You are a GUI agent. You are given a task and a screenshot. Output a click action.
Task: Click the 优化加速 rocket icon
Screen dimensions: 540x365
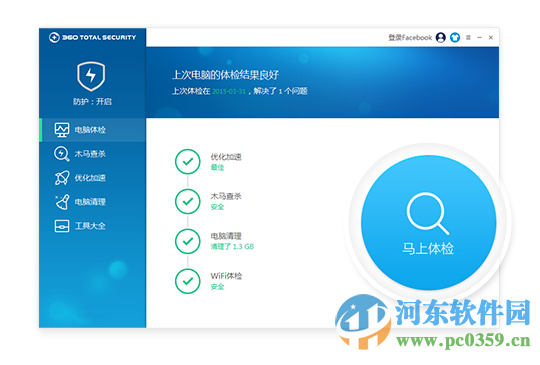(x=62, y=178)
